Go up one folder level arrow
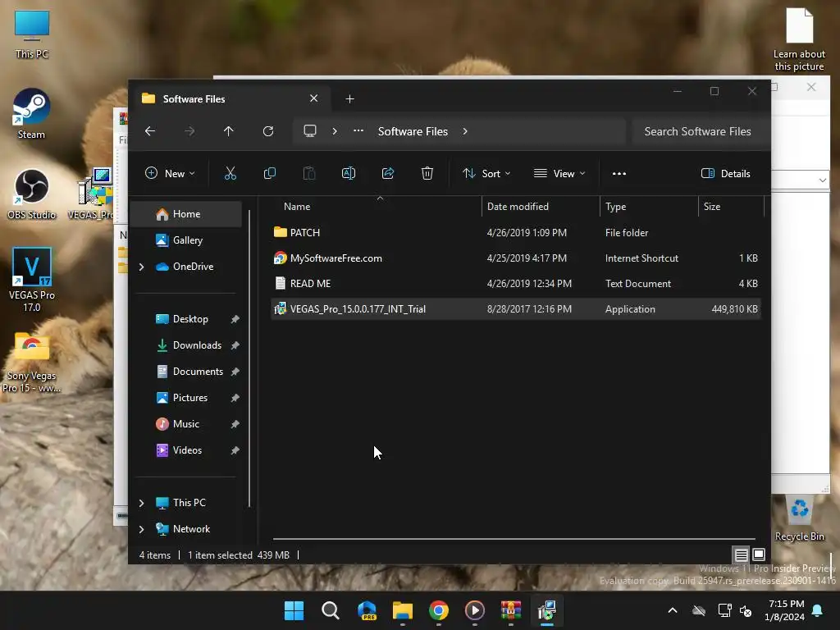This screenshot has height=630, width=840. pyautogui.click(x=229, y=131)
